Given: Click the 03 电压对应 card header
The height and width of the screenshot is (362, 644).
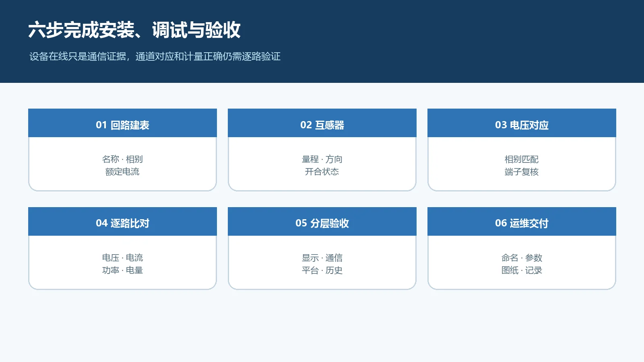Looking at the screenshot, I should click(522, 123).
